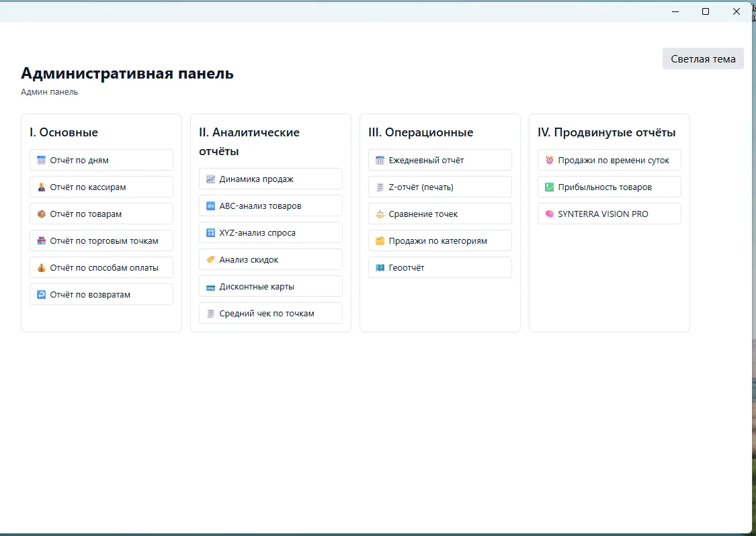
Task: Click the III. Операционные section heading
Action: [x=421, y=132]
